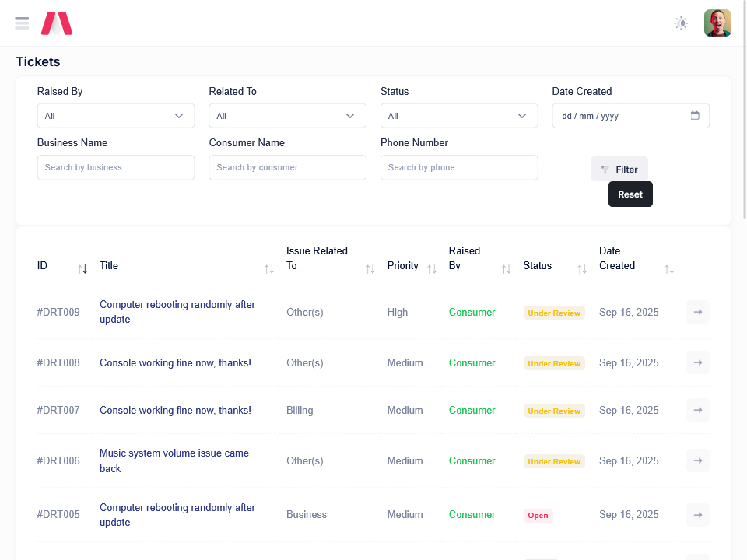Open ticket #DRT005 using arrow icon
Viewport: 747px width, 560px height.
click(697, 514)
